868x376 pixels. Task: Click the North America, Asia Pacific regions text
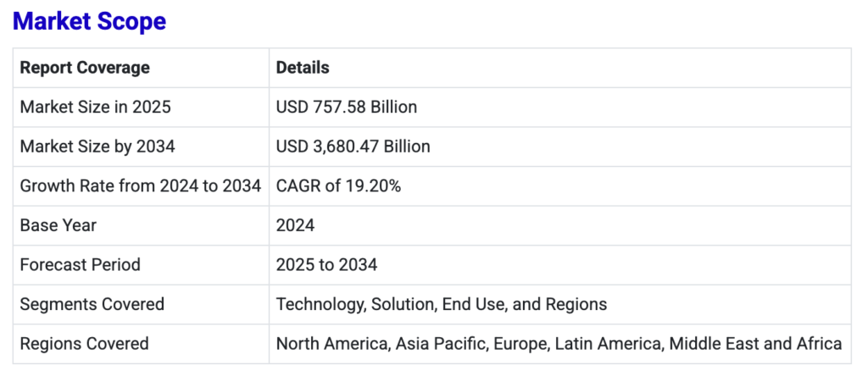tap(381, 344)
